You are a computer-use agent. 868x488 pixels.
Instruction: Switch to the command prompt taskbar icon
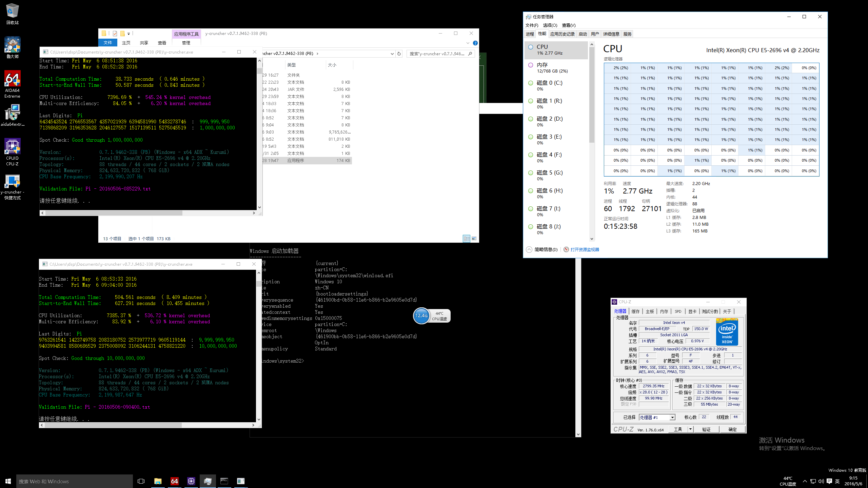point(224,481)
